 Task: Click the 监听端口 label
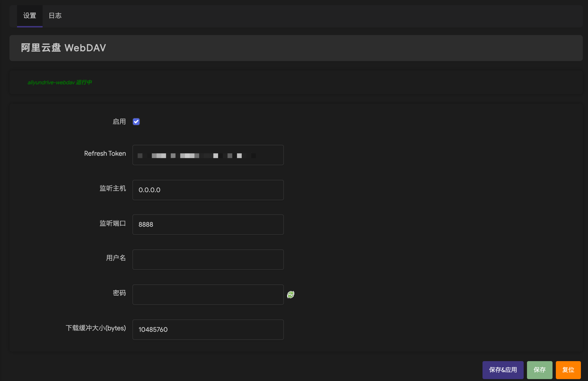click(113, 223)
